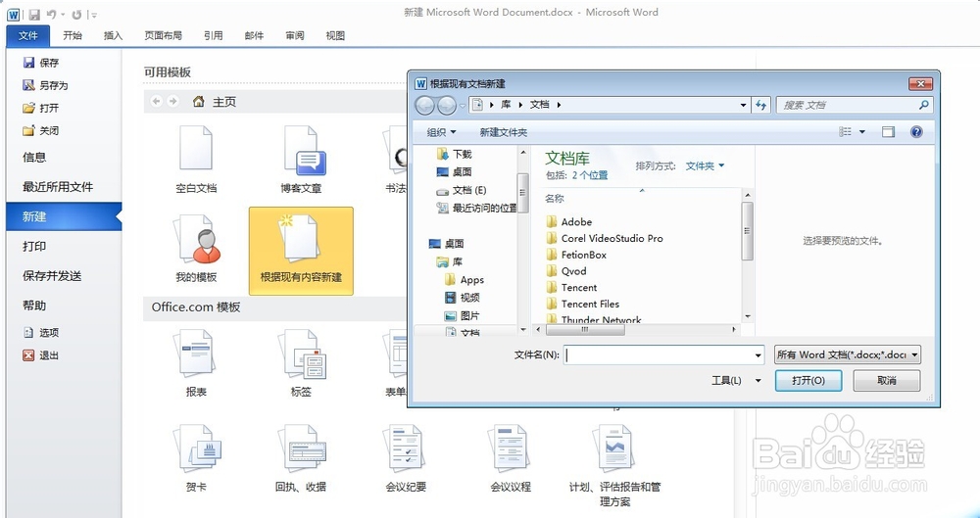The image size is (980, 518).
Task: Open the 所有 Word 文档 file type dropdown
Action: coord(848,354)
